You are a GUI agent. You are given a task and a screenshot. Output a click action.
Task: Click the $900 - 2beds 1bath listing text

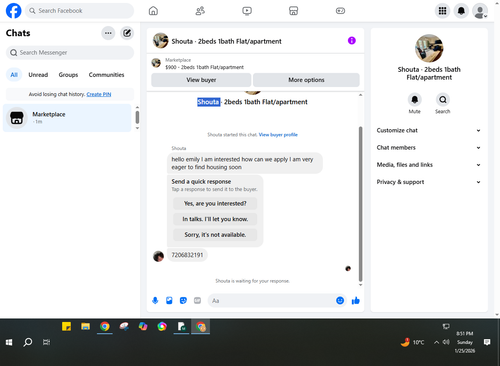tap(204, 67)
